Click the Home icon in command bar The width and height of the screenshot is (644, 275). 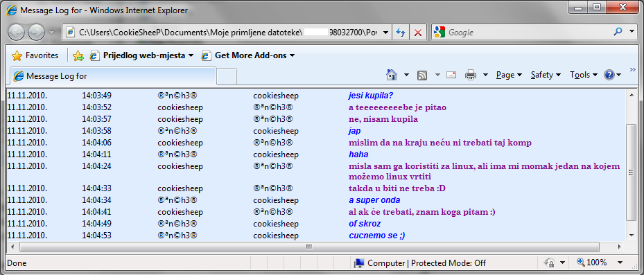coord(392,75)
